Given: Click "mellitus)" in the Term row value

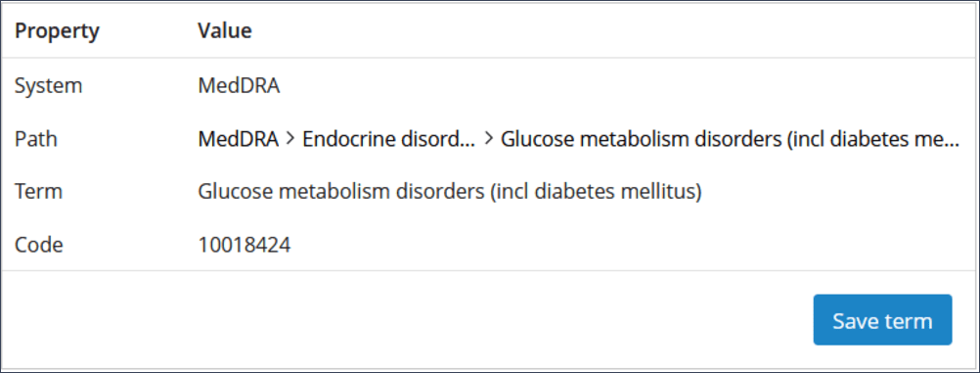Looking at the screenshot, I should [661, 192].
